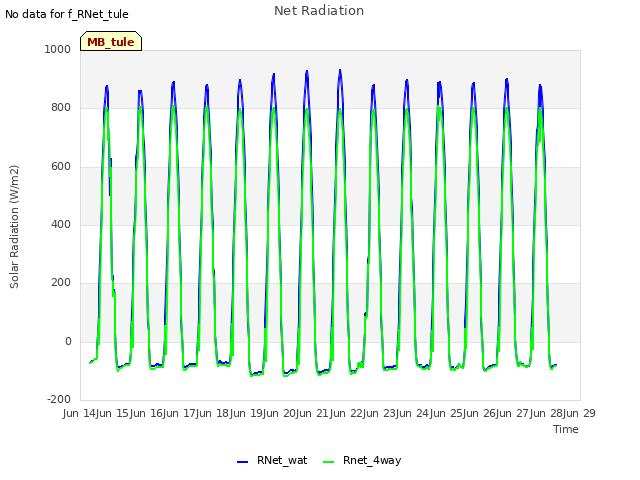This screenshot has height=480, width=640.
Task: Click the Jun 29 x-axis date label
Action: [580, 413]
